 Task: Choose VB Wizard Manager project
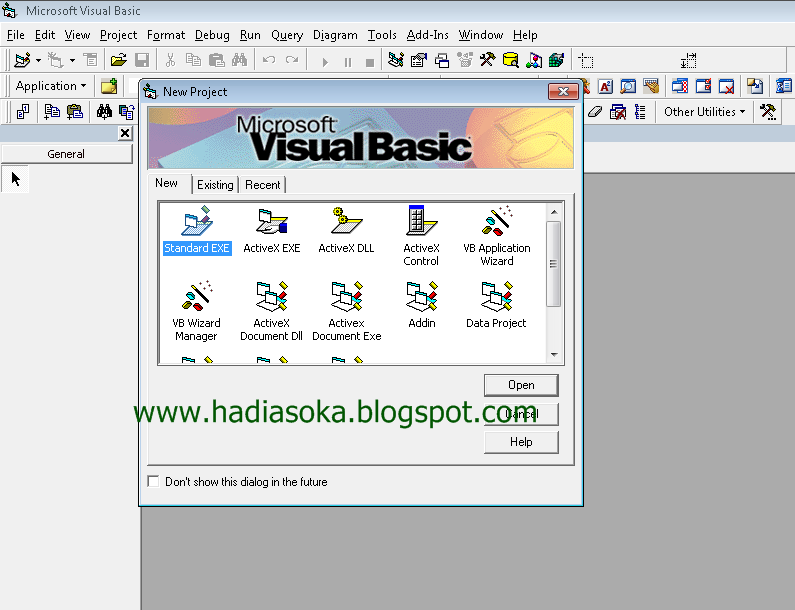[196, 310]
